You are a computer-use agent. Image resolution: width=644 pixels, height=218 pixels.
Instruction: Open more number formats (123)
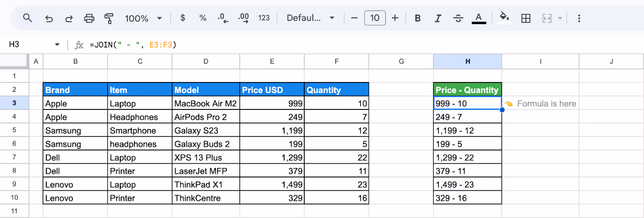point(264,18)
